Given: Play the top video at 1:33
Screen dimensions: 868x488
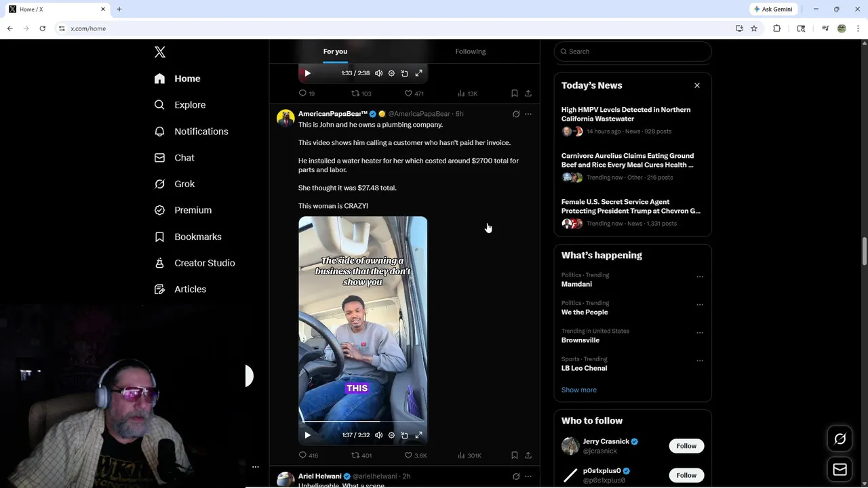Looking at the screenshot, I should click(307, 73).
